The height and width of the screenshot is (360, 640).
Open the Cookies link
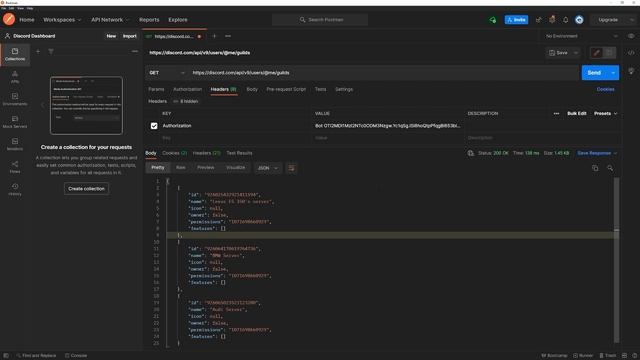pos(605,89)
